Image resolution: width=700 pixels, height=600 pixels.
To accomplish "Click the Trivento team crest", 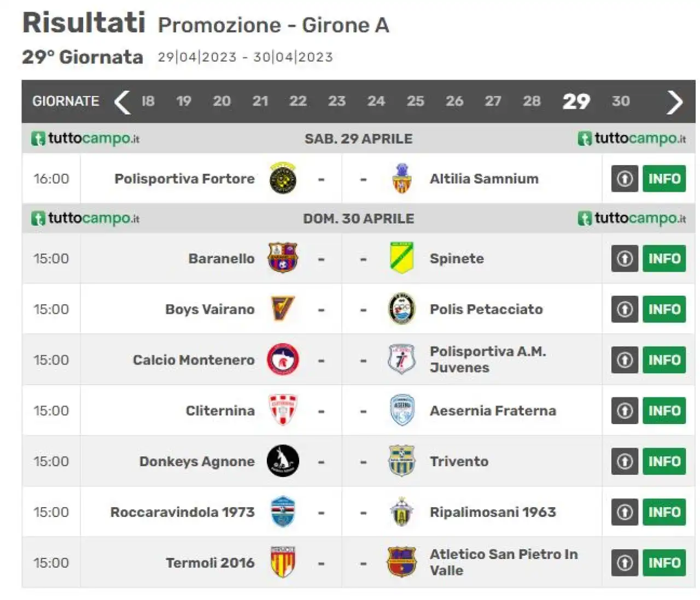I will 401,461.
